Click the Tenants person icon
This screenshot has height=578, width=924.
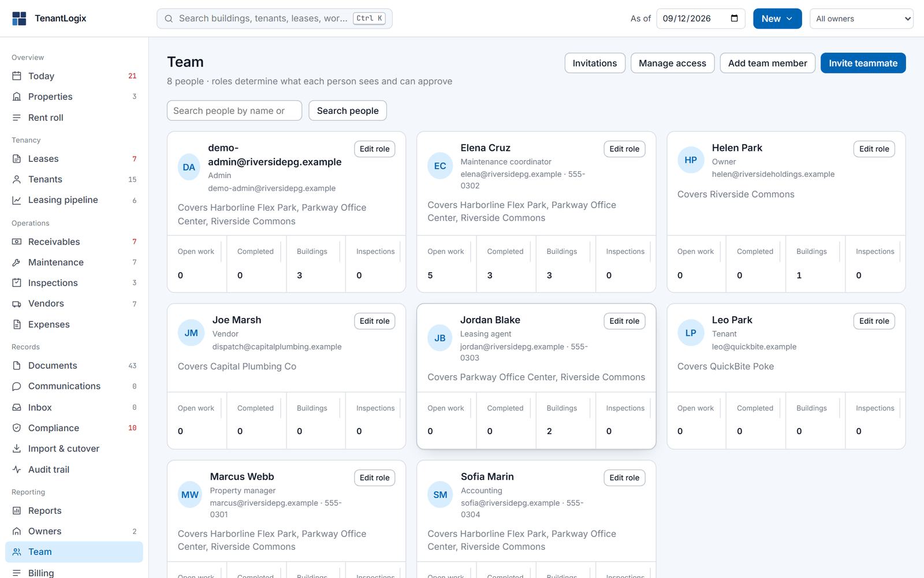click(17, 179)
